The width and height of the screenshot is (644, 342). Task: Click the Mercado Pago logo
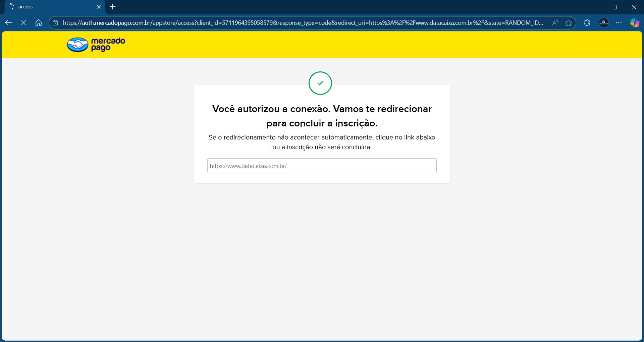coord(96,44)
